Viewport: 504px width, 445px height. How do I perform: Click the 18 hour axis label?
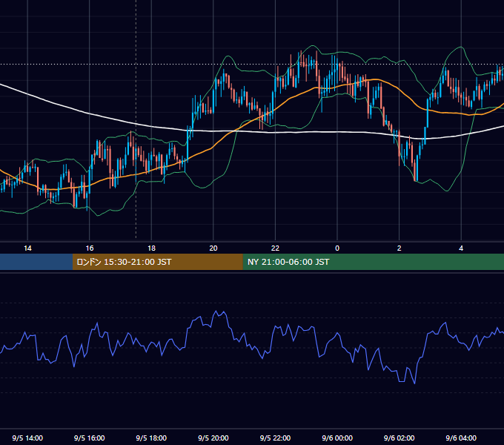click(151, 248)
